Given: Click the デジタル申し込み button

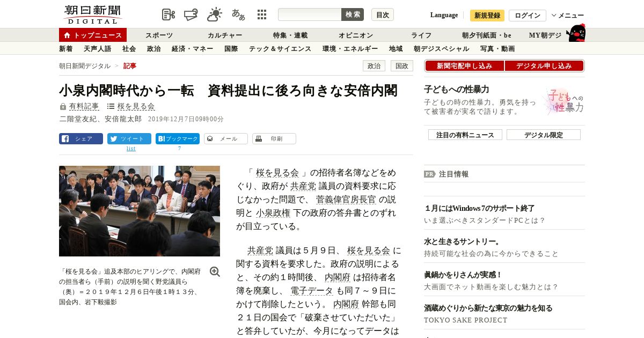Looking at the screenshot, I should 544,66.
